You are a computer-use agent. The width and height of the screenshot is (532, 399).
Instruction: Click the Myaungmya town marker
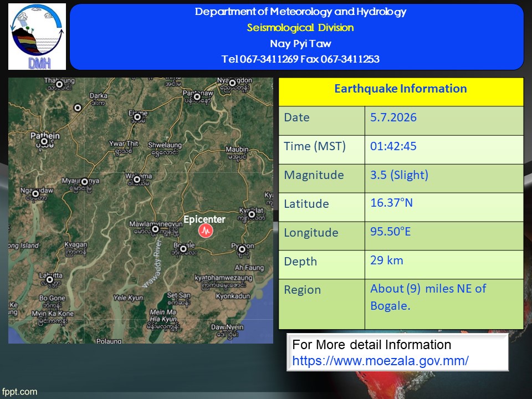tap(85, 182)
